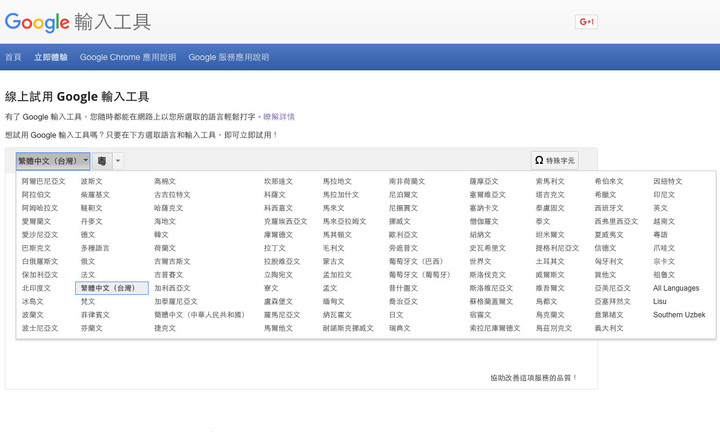Select 吉爾吉斯文 option
This screenshot has height=432, width=720.
click(172, 261)
